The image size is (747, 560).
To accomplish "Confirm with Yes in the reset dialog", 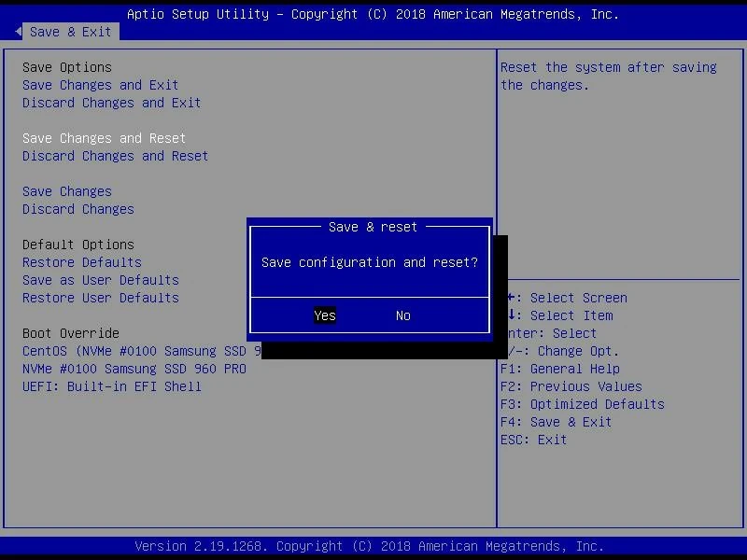I will point(325,315).
